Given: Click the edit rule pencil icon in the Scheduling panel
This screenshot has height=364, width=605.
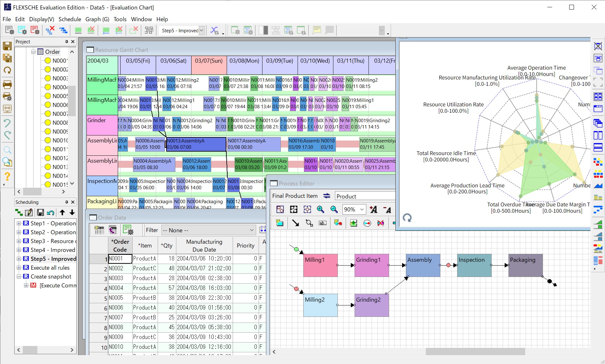Looking at the screenshot, I should coord(29,212).
